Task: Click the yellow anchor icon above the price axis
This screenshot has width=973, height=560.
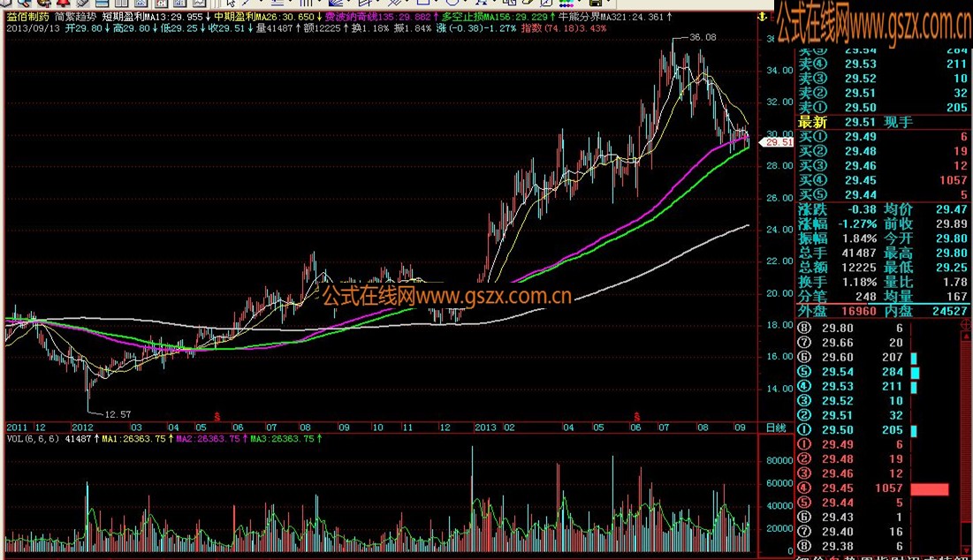Action: (762, 18)
